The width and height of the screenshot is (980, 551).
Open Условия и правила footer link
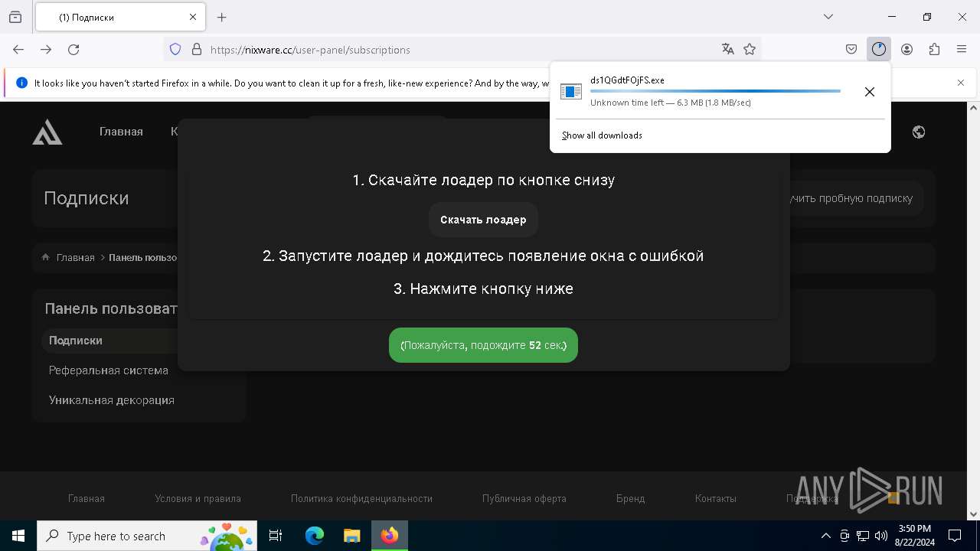pos(198,499)
